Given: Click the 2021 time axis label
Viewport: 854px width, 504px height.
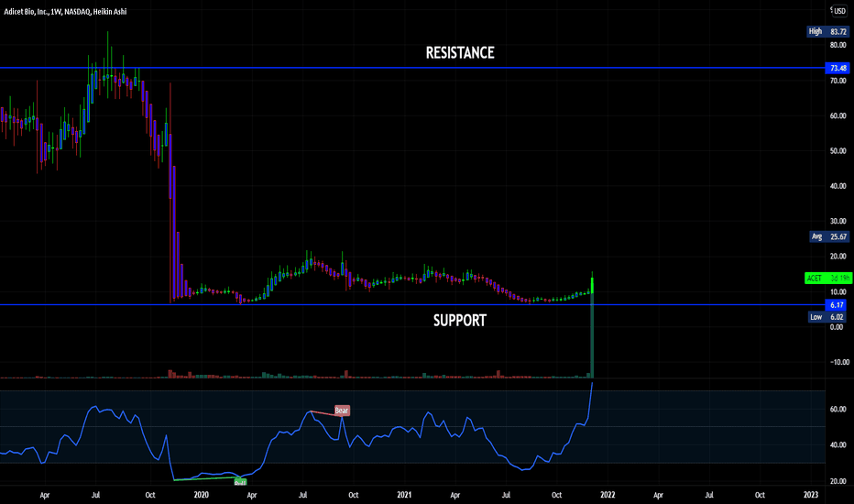Looking at the screenshot, I should click(404, 495).
